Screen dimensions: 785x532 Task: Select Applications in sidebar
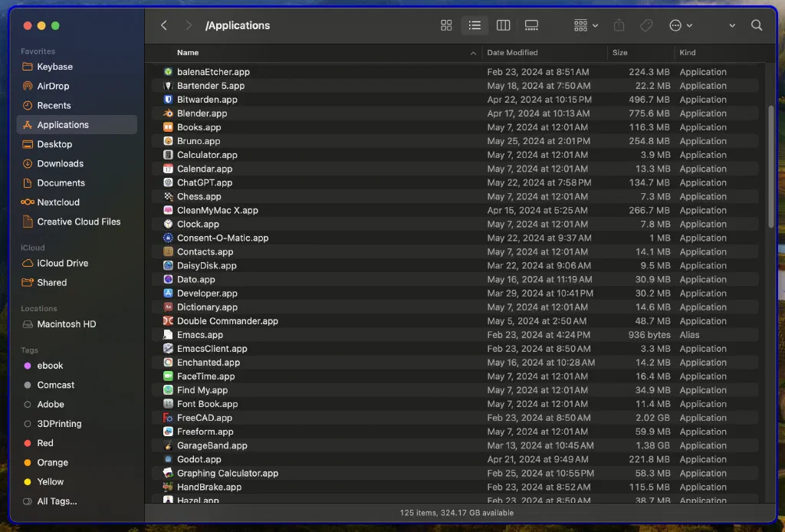point(77,125)
